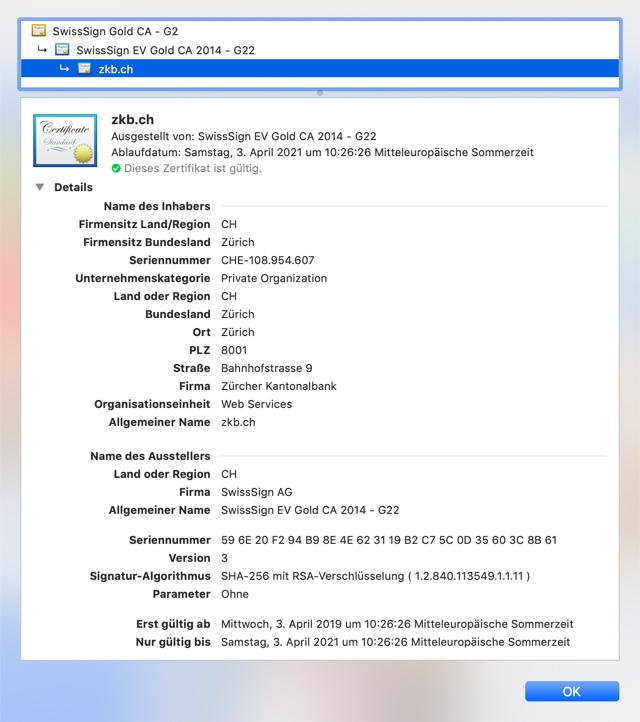
Task: Click the SHA-256 signature algorithm value
Action: click(375, 576)
